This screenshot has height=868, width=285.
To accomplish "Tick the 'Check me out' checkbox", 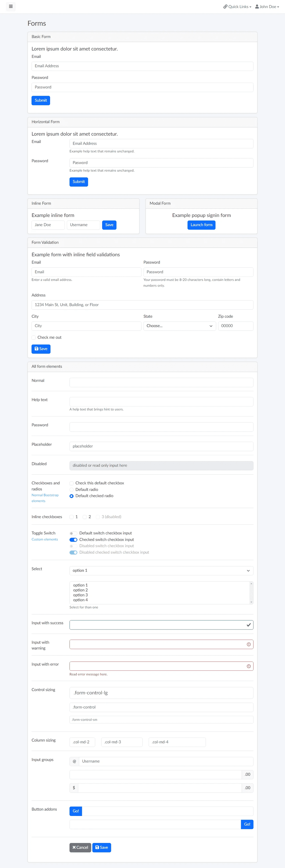I will 34,337.
